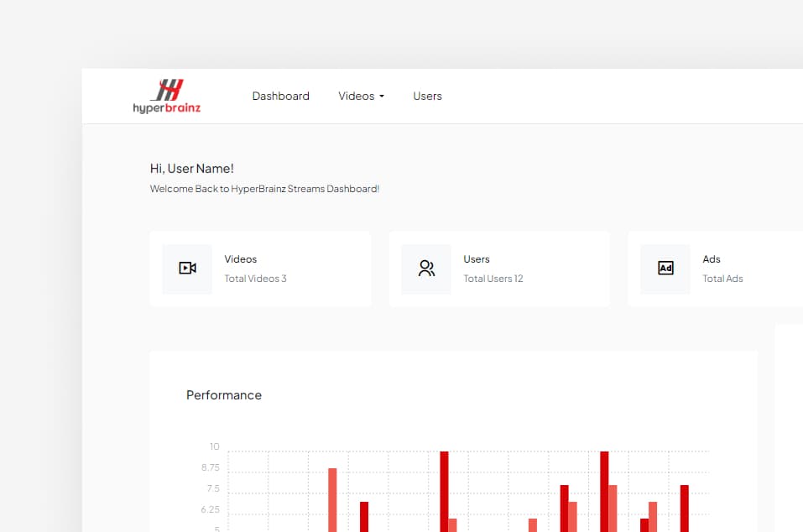803x532 pixels.
Task: Select the Users card title
Action: click(477, 259)
